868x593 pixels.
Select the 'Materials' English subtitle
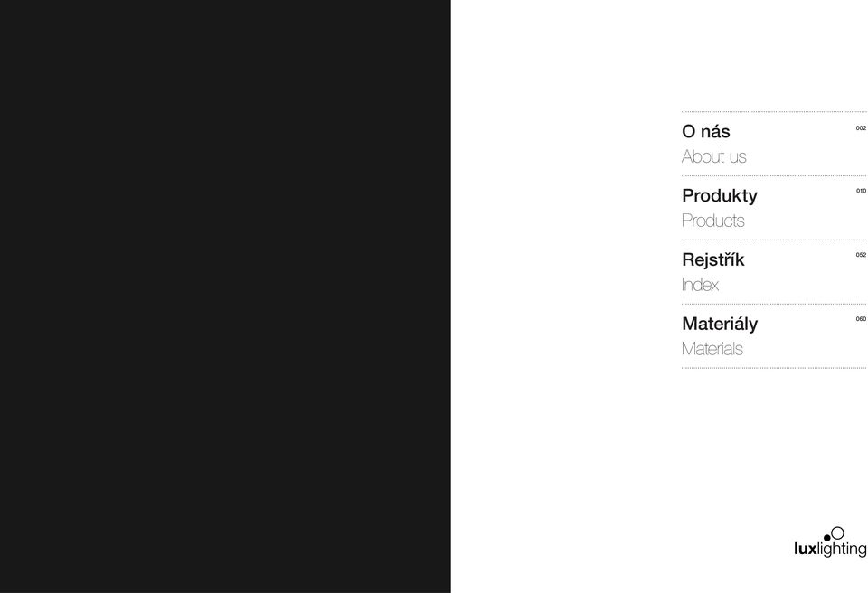coord(712,349)
